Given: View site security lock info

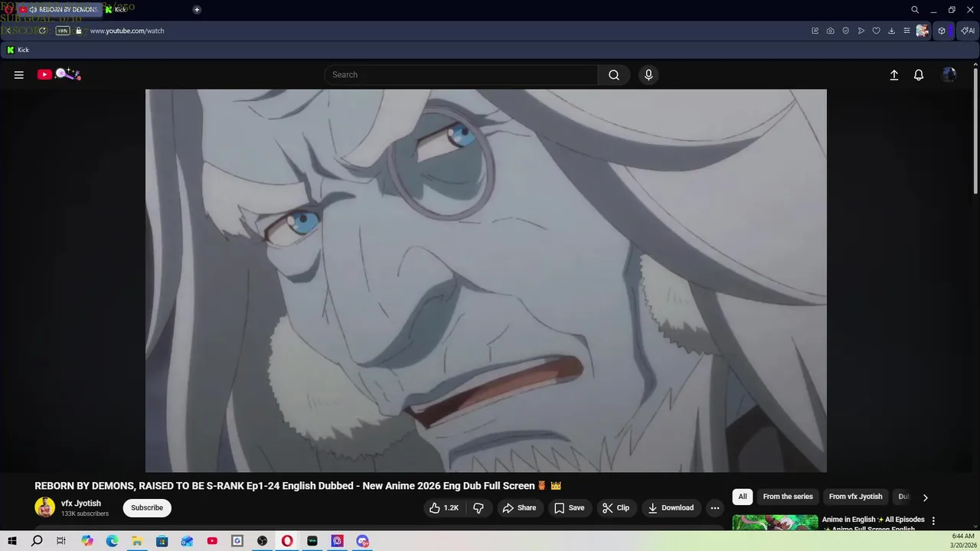Looking at the screenshot, I should pyautogui.click(x=79, y=31).
